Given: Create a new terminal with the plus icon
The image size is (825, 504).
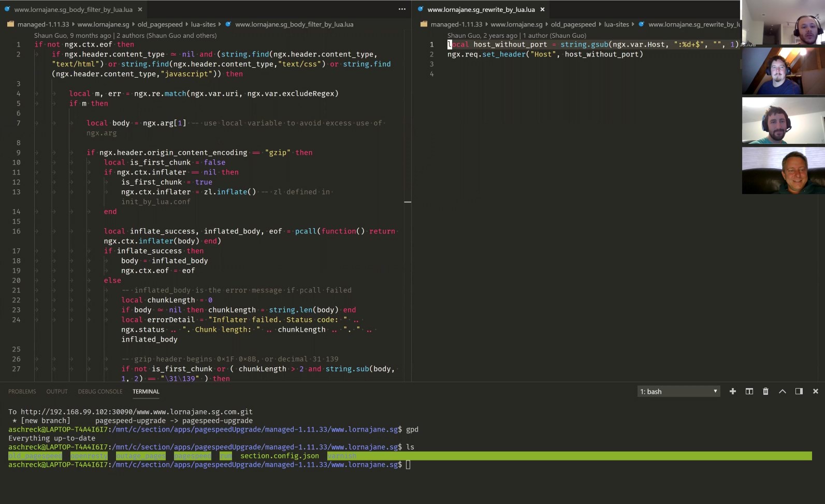Looking at the screenshot, I should (732, 391).
